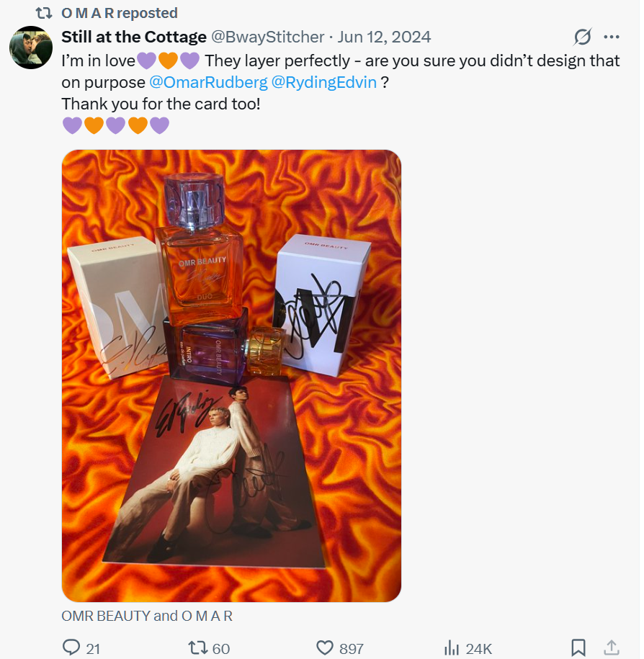Open the view analytics bar icon
Image resolution: width=644 pixels, height=659 pixels.
pyautogui.click(x=452, y=647)
